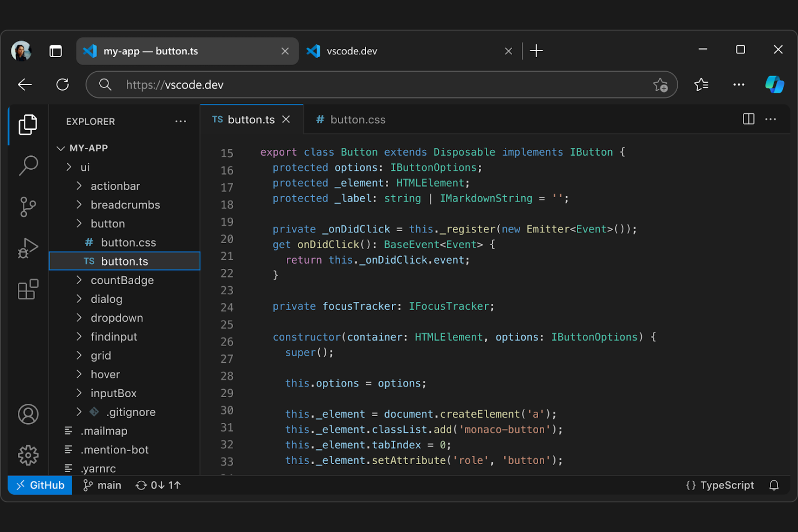The width and height of the screenshot is (798, 532).
Task: Split the editor using the split icon
Action: tap(748, 119)
